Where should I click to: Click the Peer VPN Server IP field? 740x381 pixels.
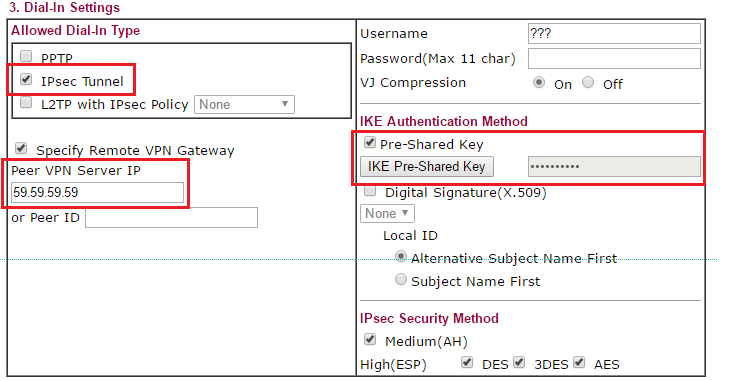97,192
